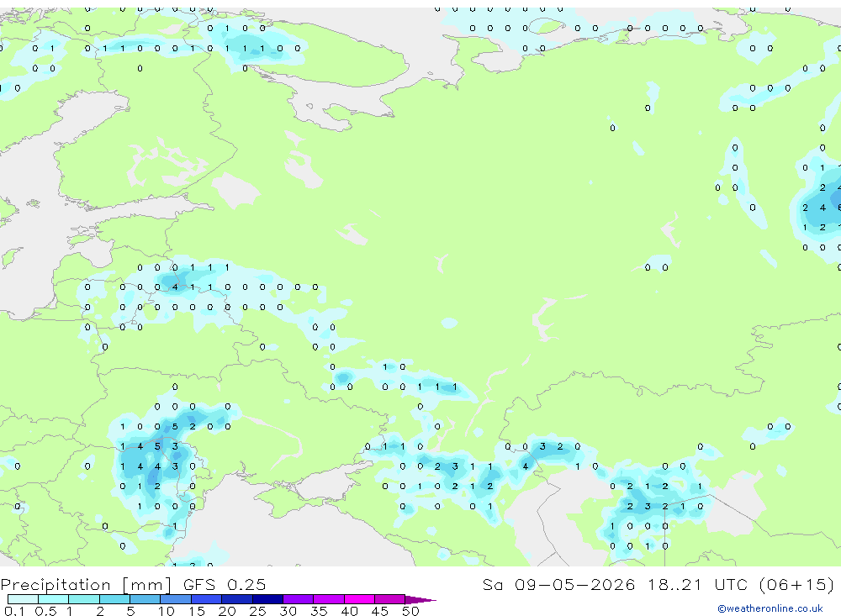841x616 pixels.
Task: Click the '(06+15)' forecast run label
Action: 797,584
